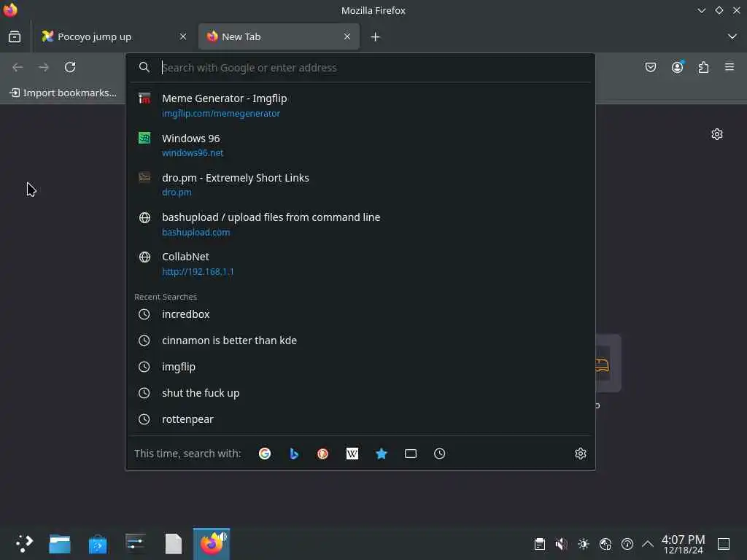The height and width of the screenshot is (560, 747).
Task: Open System Settings from the taskbar
Action: 136,543
